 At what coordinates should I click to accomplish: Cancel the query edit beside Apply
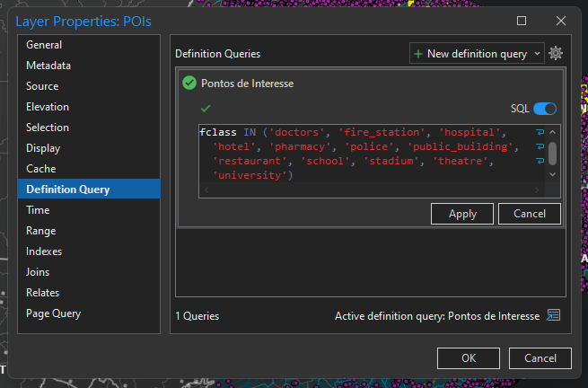click(529, 214)
